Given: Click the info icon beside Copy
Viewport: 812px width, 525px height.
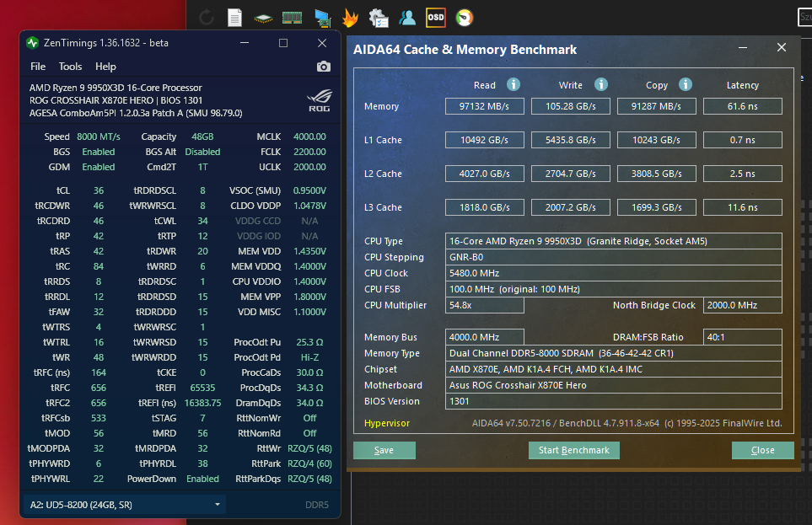Looking at the screenshot, I should [x=686, y=84].
